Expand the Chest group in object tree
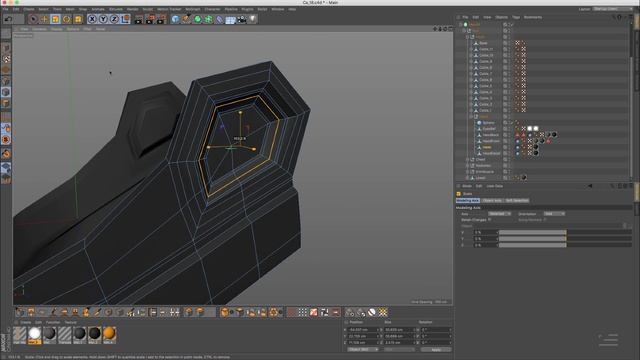The image size is (640, 360). tap(467, 159)
